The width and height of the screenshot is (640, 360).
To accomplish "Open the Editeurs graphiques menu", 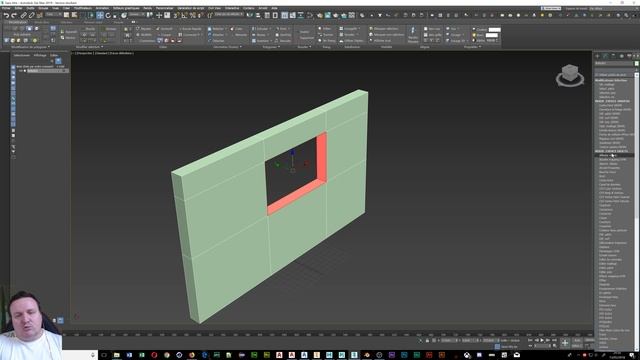I will pyautogui.click(x=126, y=8).
